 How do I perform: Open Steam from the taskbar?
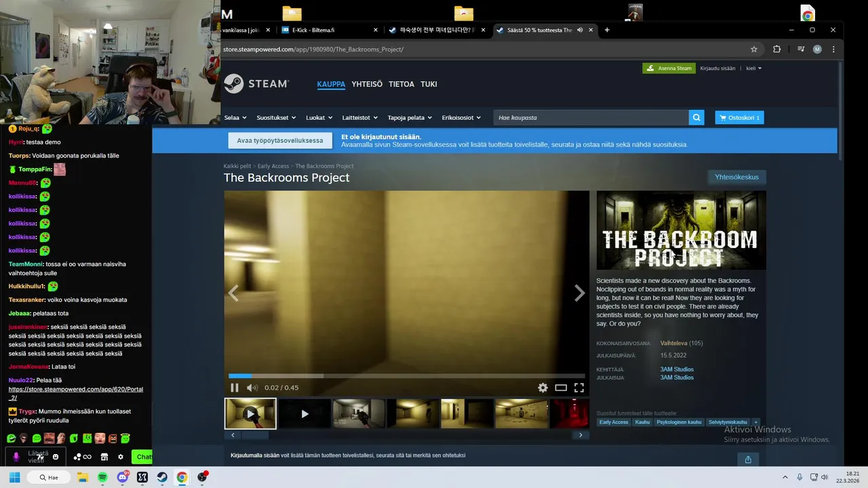(x=162, y=477)
